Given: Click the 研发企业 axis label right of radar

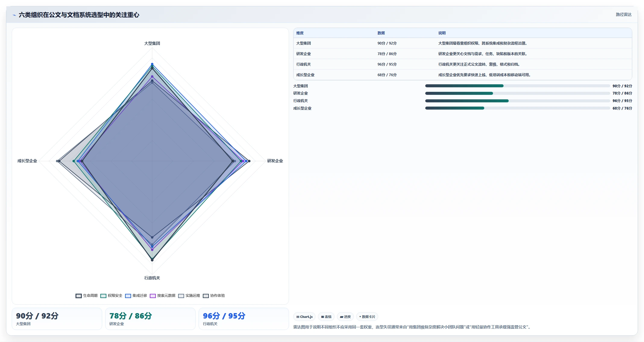Looking at the screenshot, I should coord(275,161).
